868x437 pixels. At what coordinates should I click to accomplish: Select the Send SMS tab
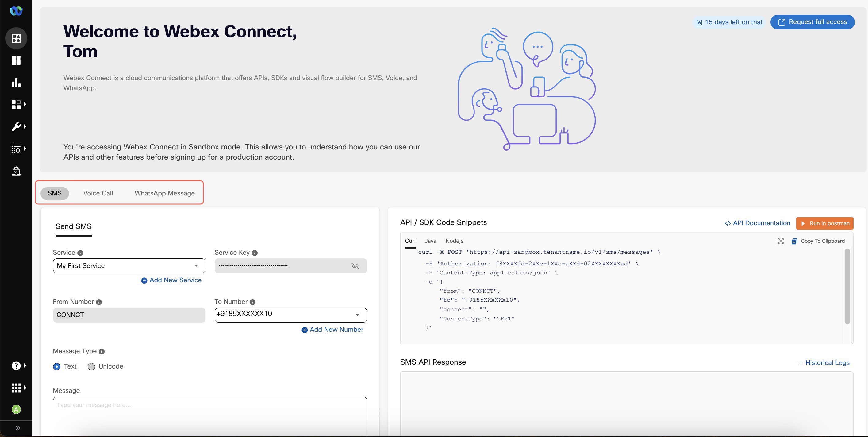73,226
